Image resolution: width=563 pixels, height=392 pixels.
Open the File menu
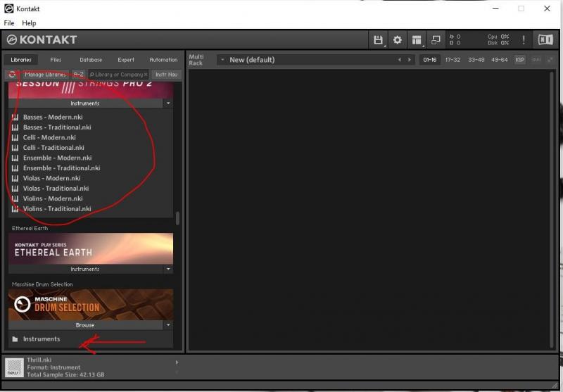click(x=9, y=23)
